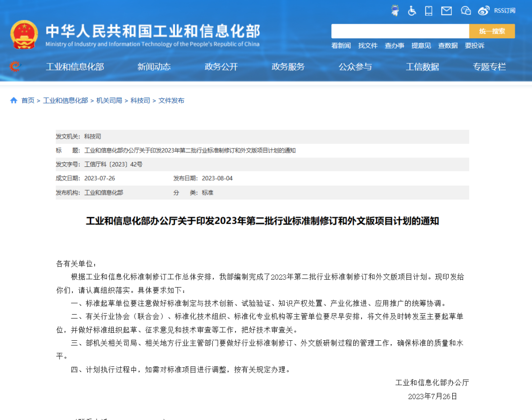Click the national emblem logo
Image resolution: width=532 pixels, height=420 pixels.
[x=24, y=34]
